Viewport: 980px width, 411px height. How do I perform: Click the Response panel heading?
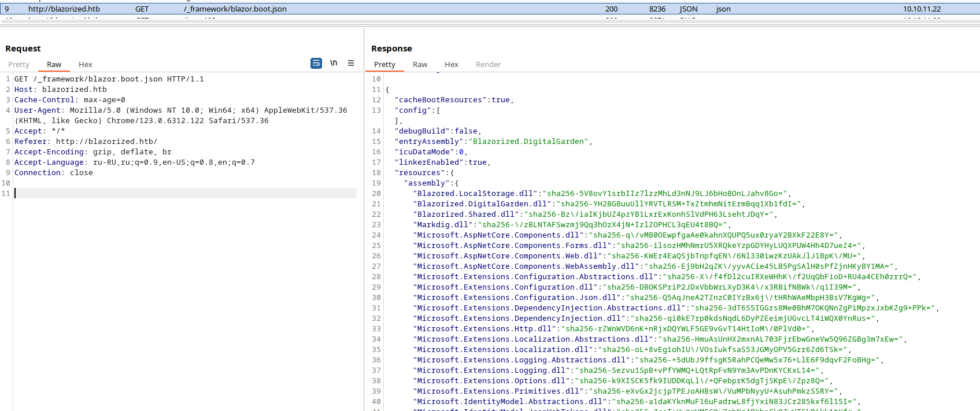pyautogui.click(x=391, y=49)
